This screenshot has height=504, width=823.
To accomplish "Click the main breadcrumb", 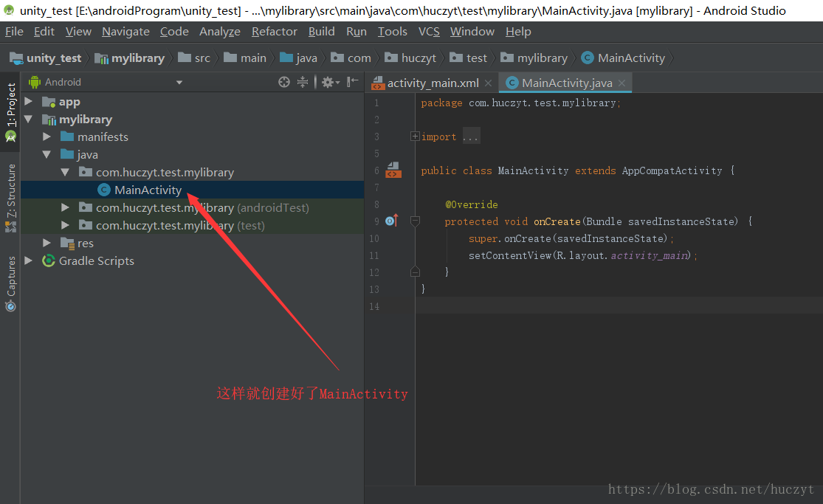I will (245, 58).
